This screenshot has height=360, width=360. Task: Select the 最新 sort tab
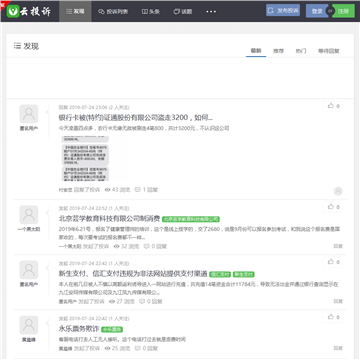[x=256, y=51]
